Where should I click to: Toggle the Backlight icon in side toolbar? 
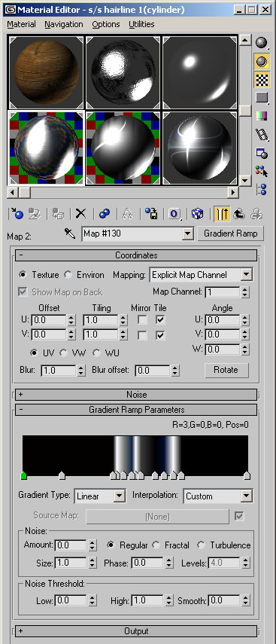tap(262, 62)
